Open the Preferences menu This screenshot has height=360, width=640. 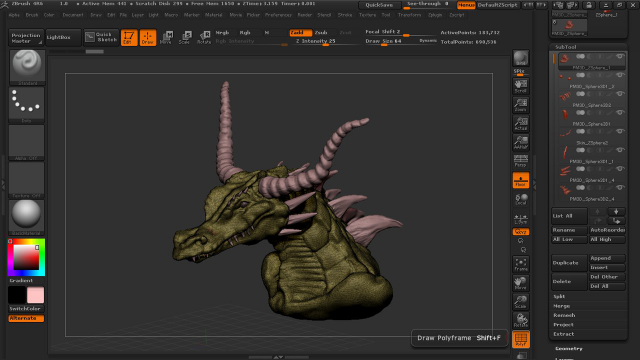(278, 15)
